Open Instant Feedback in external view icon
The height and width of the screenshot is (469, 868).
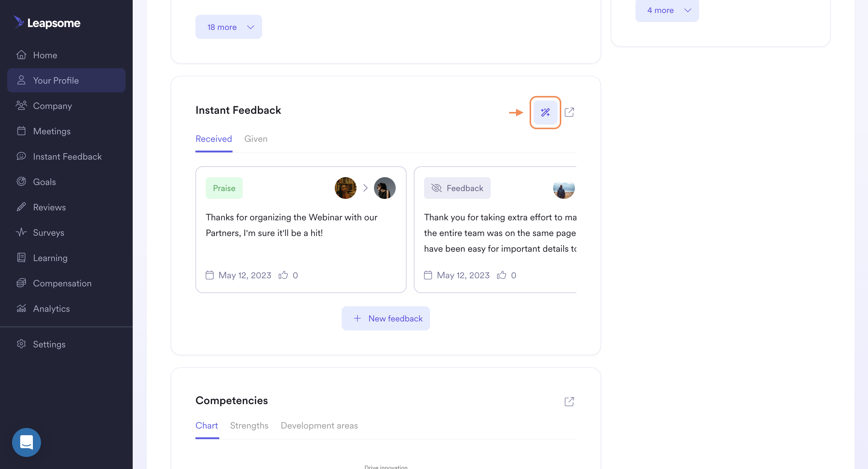569,112
